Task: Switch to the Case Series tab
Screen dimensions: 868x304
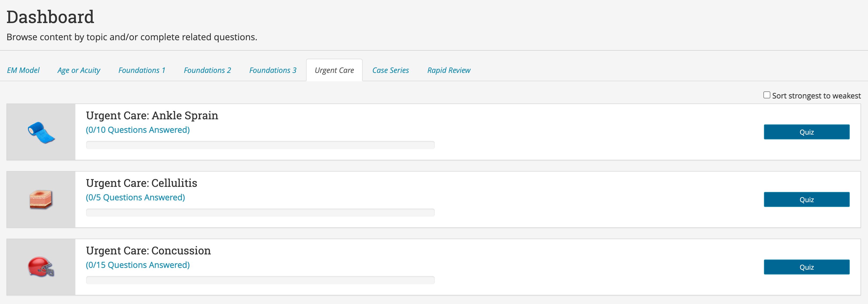Action: tap(390, 70)
